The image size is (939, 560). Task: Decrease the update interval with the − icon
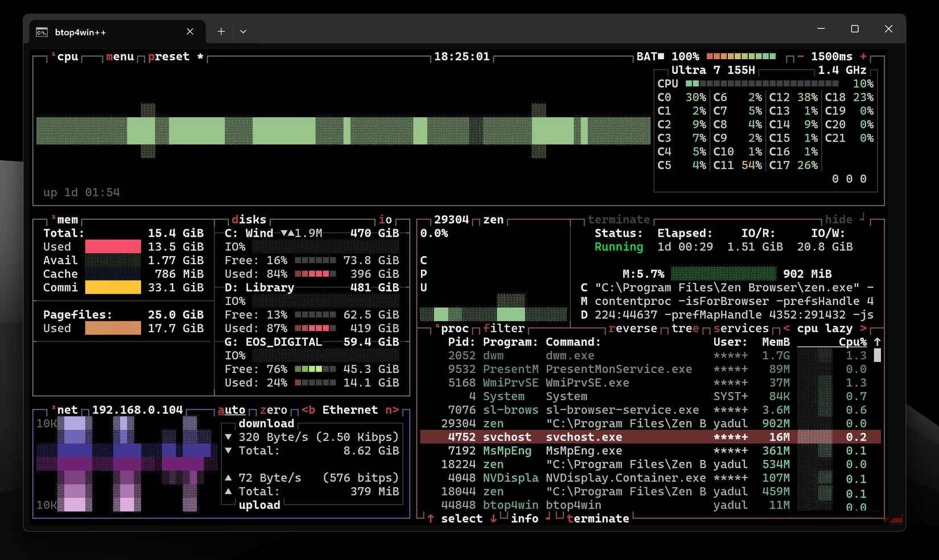pyautogui.click(x=800, y=56)
